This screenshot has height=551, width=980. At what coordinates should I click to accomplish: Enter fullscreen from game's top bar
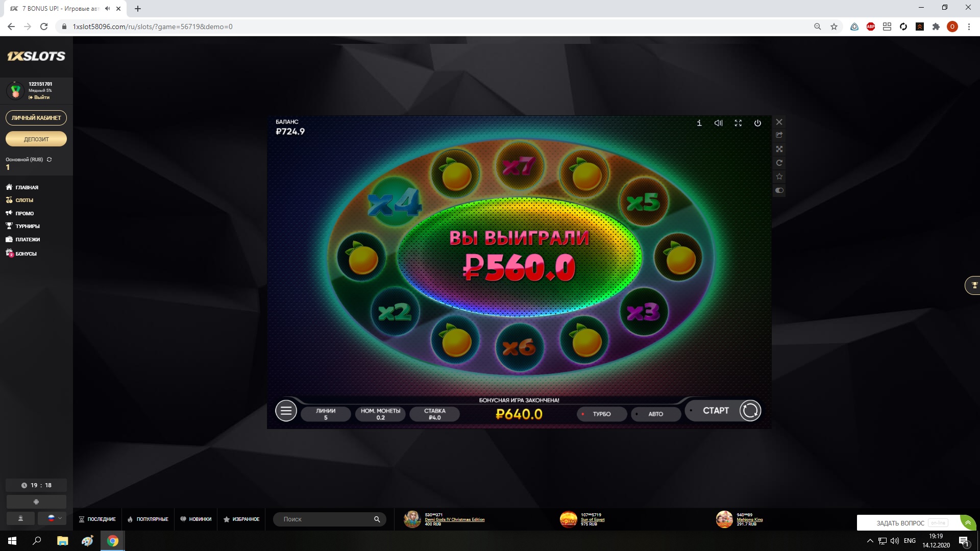pos(738,123)
